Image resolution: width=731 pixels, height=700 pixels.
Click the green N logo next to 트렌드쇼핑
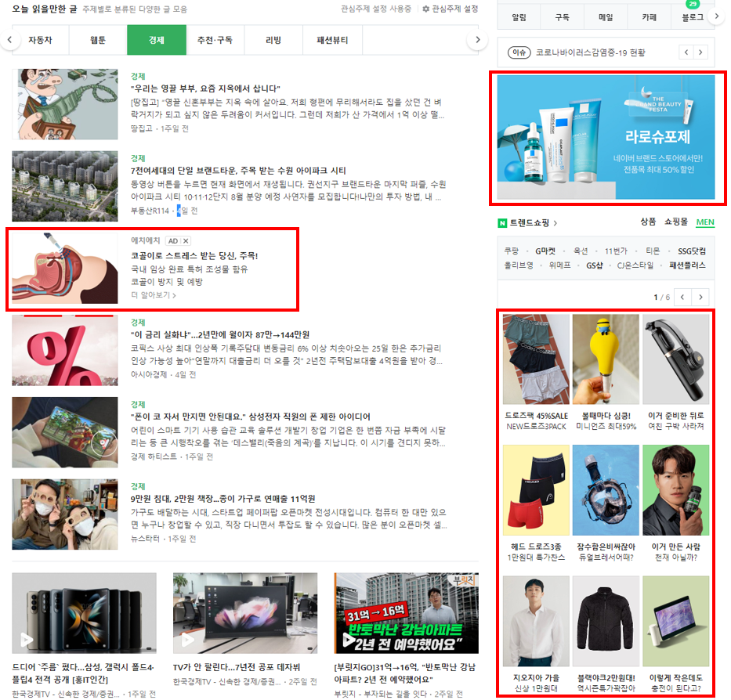[x=502, y=223]
